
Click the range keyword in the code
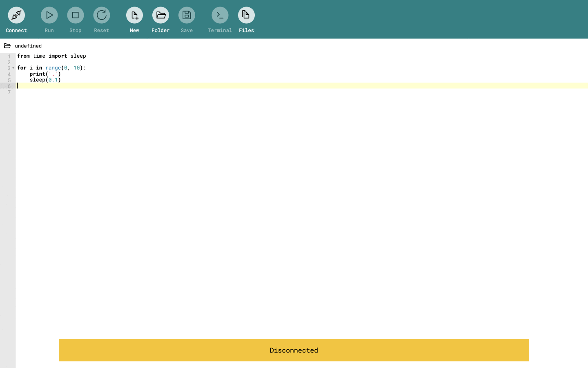pos(53,68)
